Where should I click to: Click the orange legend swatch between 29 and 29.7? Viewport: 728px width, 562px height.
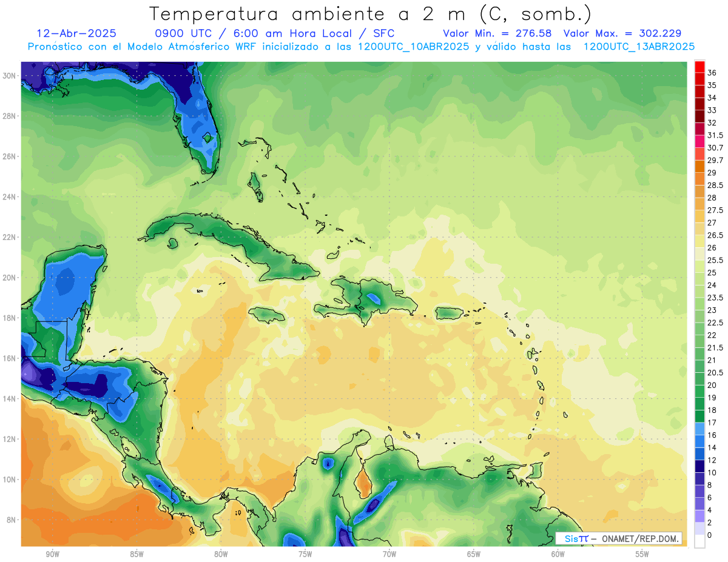(699, 166)
